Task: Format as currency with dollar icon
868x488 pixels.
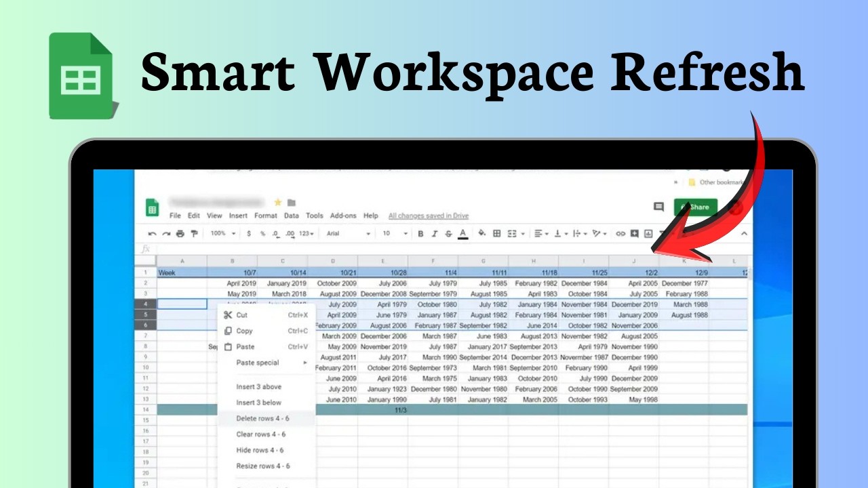Action: click(x=248, y=234)
